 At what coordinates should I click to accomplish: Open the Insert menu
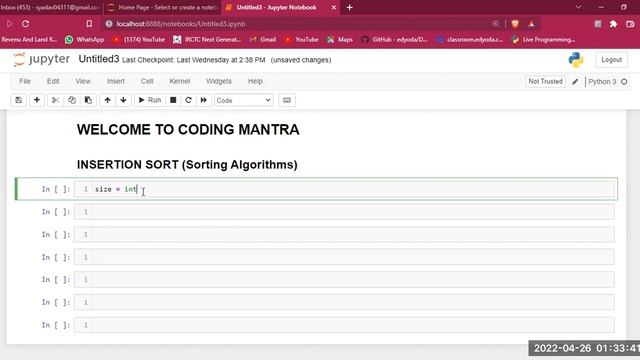tap(116, 81)
